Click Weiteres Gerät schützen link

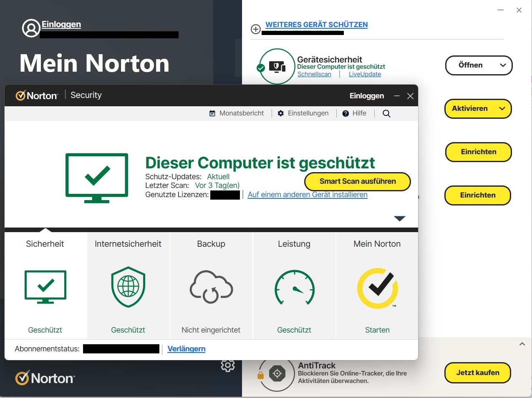coord(317,25)
